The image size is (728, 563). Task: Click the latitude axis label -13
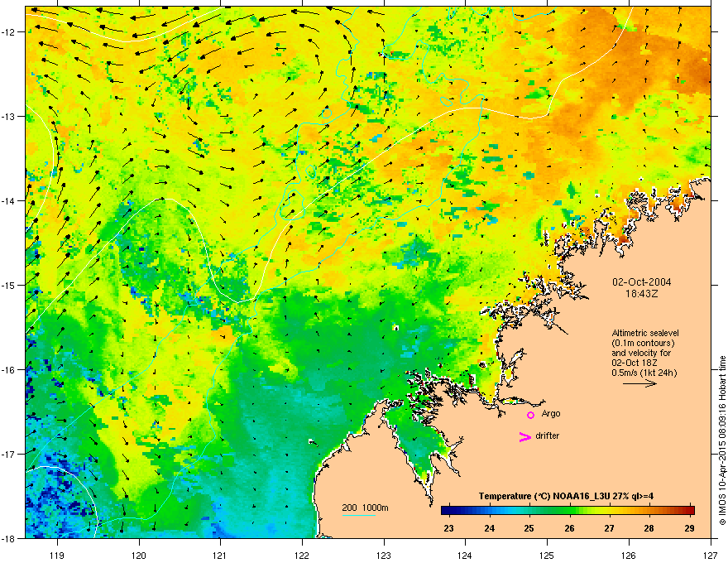tap(8, 117)
